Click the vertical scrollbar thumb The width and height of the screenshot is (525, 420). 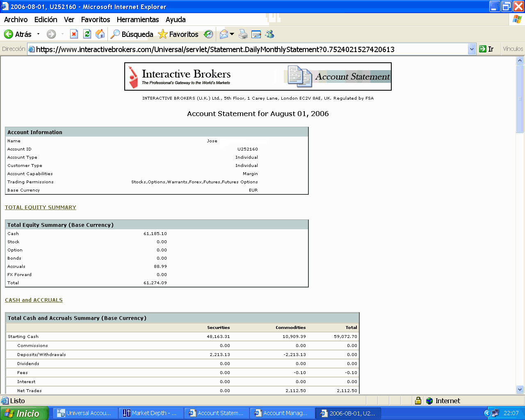(520, 98)
